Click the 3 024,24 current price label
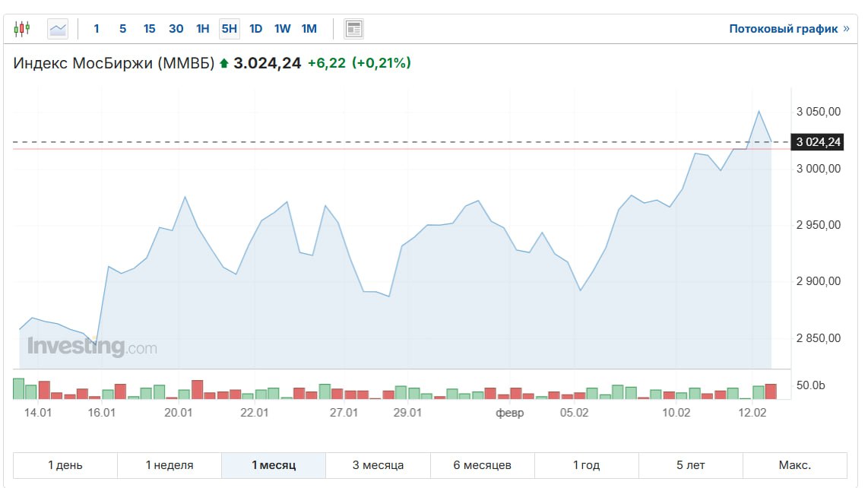 point(817,142)
